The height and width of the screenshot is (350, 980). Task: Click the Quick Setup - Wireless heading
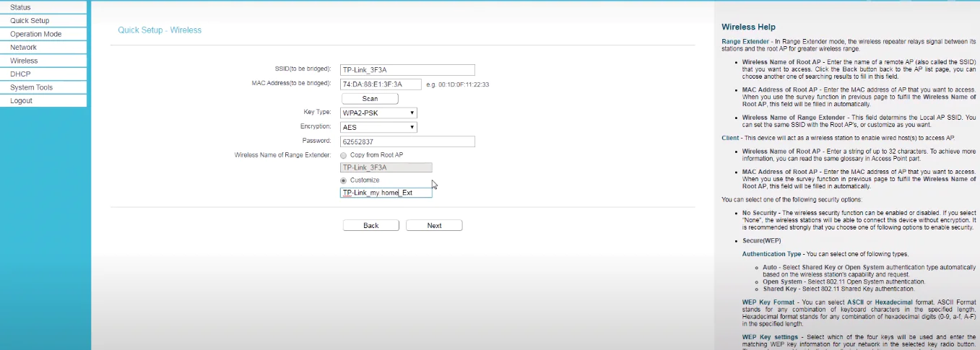(x=160, y=30)
